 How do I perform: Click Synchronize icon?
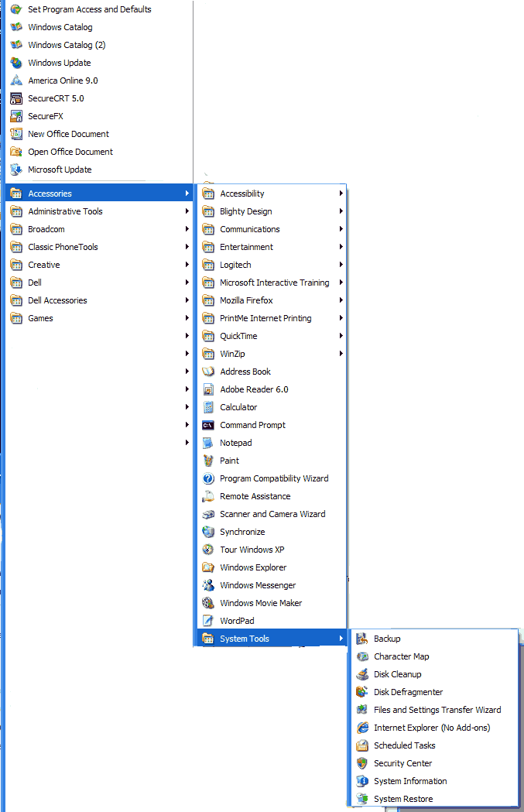click(208, 532)
